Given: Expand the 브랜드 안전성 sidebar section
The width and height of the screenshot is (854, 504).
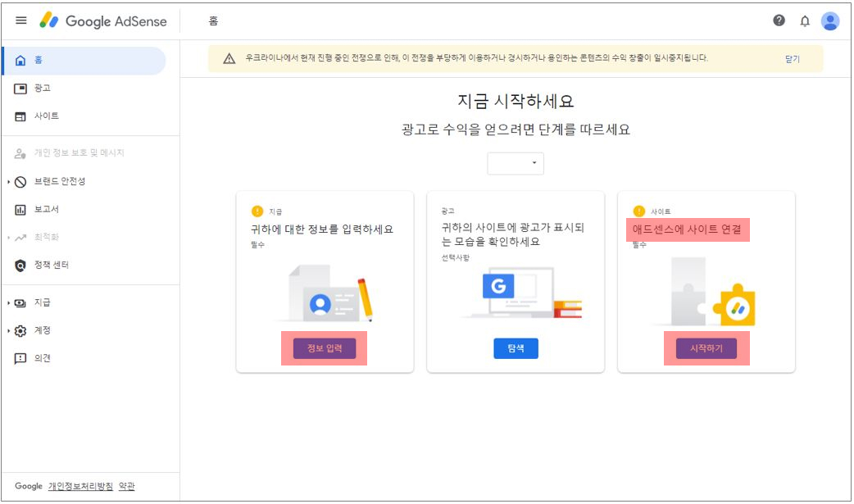Looking at the screenshot, I should click(x=9, y=182).
